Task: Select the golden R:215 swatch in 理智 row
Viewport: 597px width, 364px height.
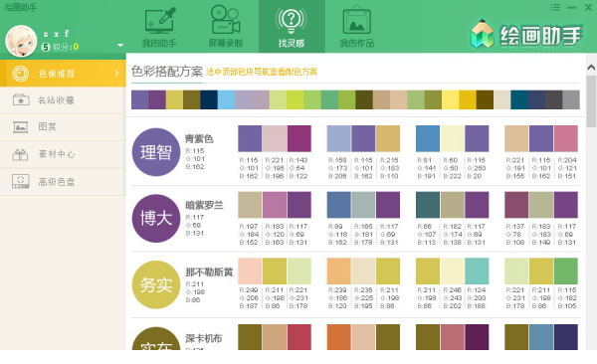Action: click(388, 138)
